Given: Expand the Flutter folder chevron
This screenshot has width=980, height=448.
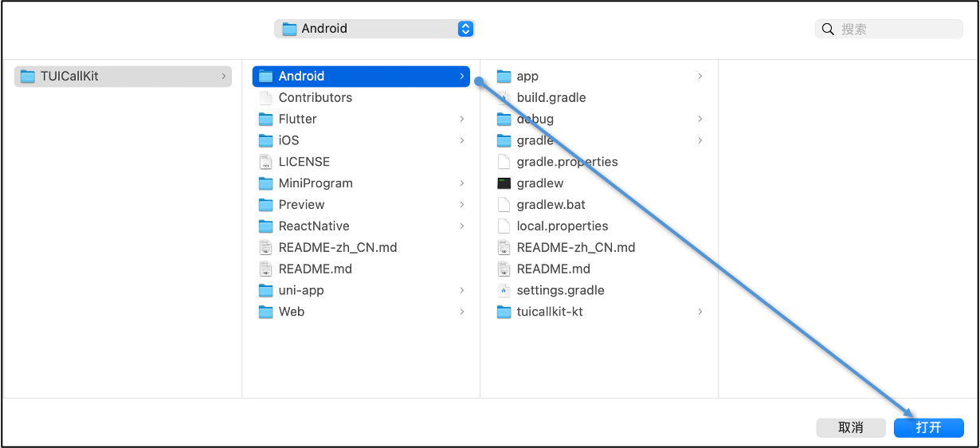Looking at the screenshot, I should tap(462, 120).
